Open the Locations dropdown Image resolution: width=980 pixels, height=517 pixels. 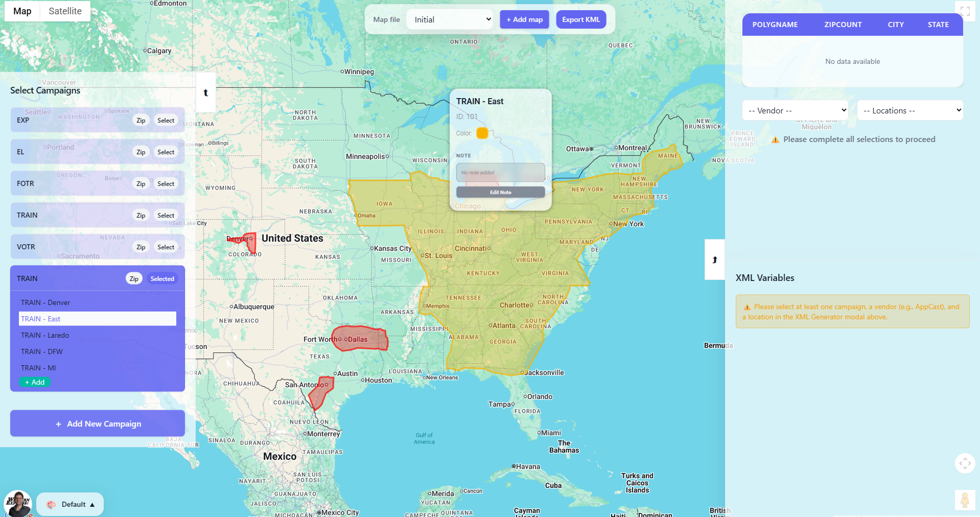click(x=909, y=110)
